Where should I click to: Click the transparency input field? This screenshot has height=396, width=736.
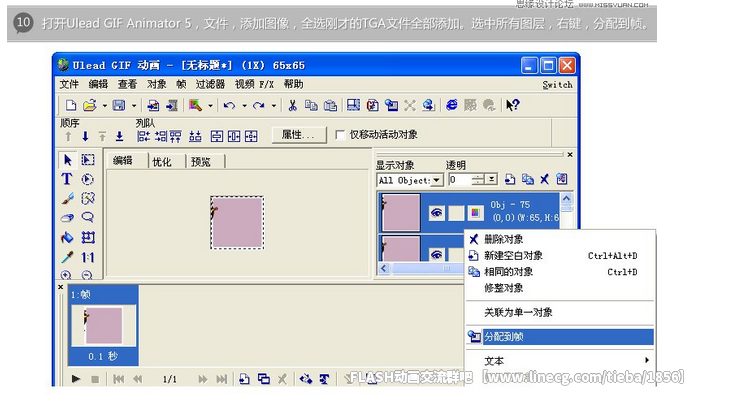point(460,180)
